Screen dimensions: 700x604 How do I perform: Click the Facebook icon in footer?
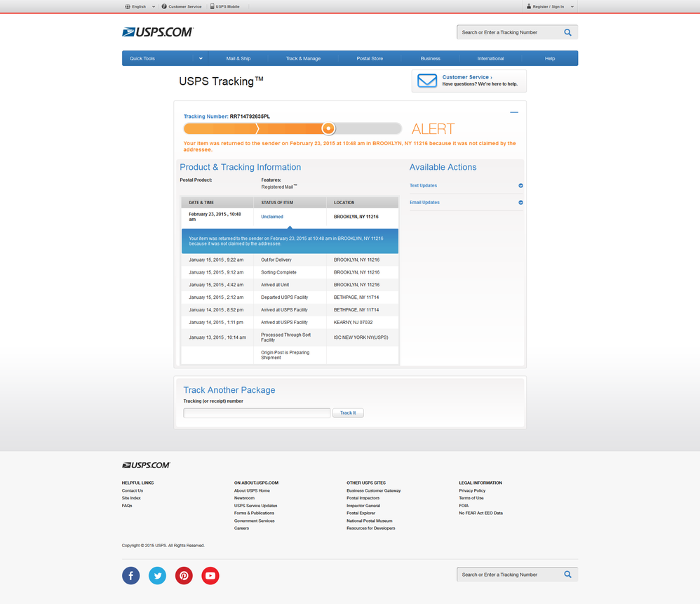[131, 576]
